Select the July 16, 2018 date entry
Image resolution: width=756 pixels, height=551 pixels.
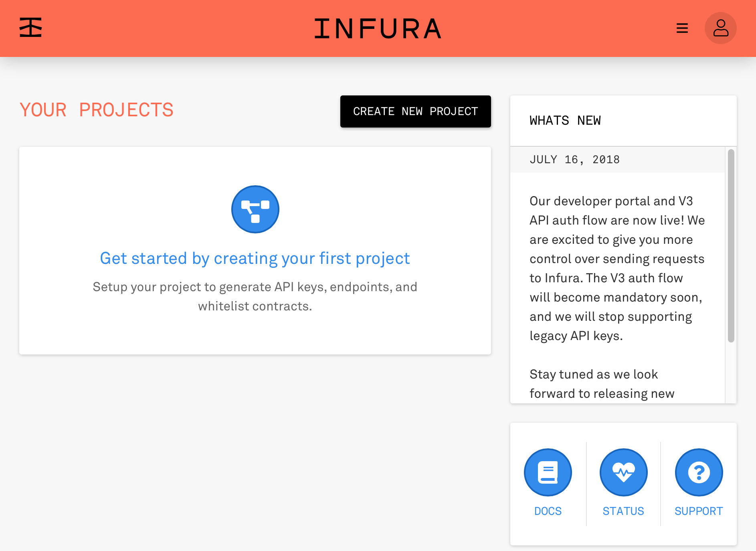[x=574, y=160]
